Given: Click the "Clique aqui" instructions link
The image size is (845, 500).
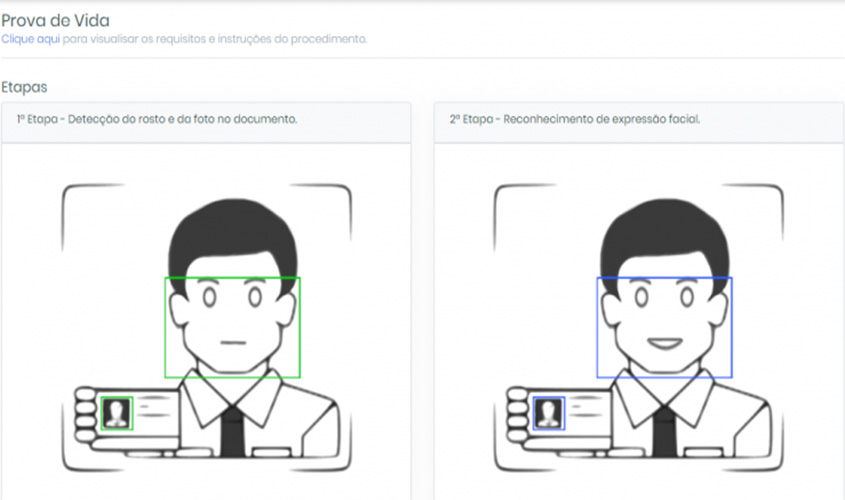Looking at the screenshot, I should pyautogui.click(x=31, y=39).
